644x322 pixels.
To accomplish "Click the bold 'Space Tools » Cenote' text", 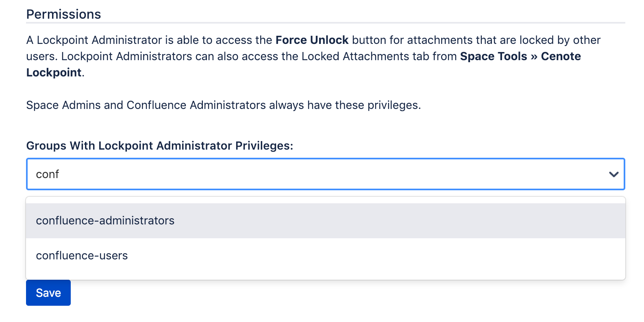I will click(x=520, y=56).
